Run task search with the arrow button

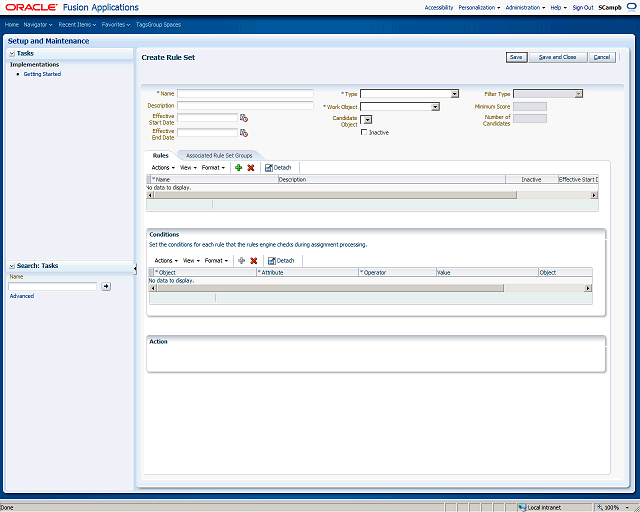[x=106, y=286]
